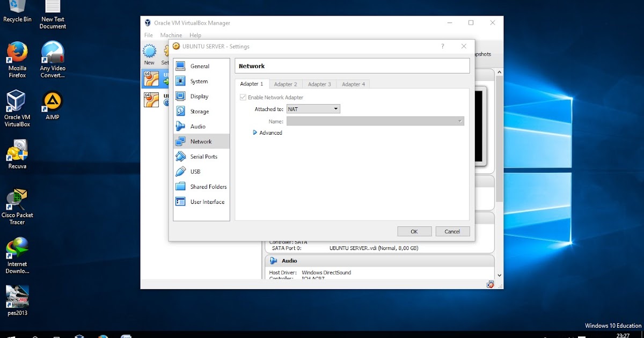Launch Recuva from the desktop
This screenshot has width=644, height=338.
point(17,155)
